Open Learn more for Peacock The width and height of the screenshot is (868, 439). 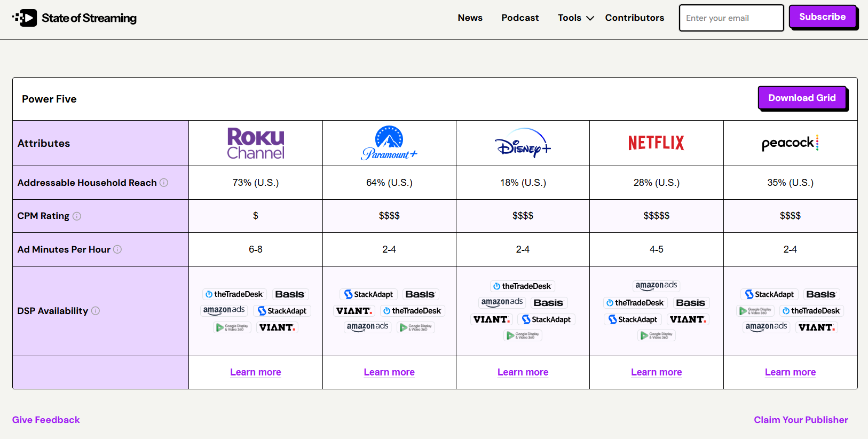(x=790, y=372)
